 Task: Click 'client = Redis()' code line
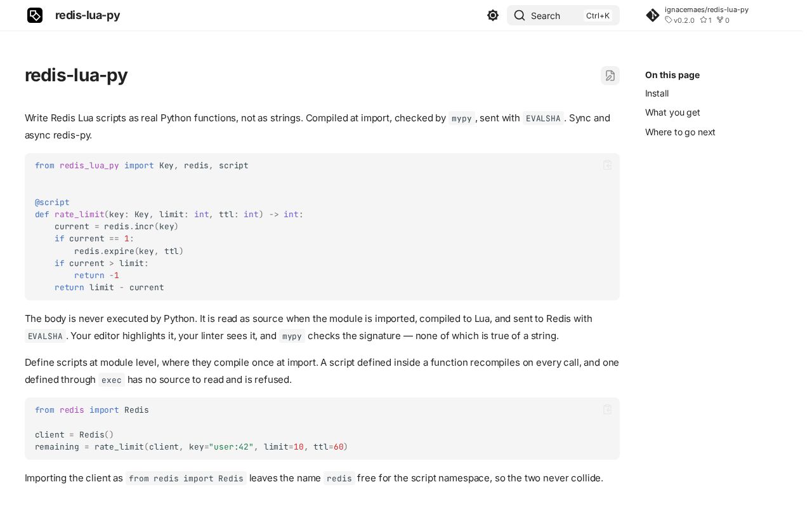point(74,434)
